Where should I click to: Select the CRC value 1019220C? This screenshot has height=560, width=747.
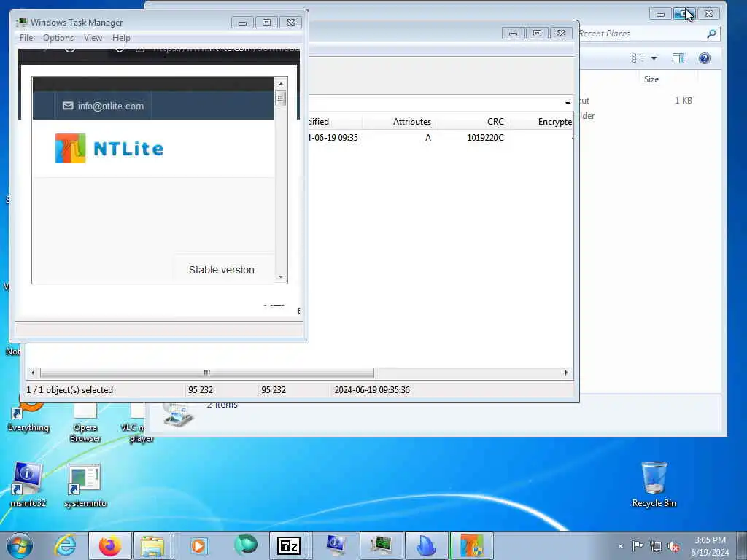[485, 138]
